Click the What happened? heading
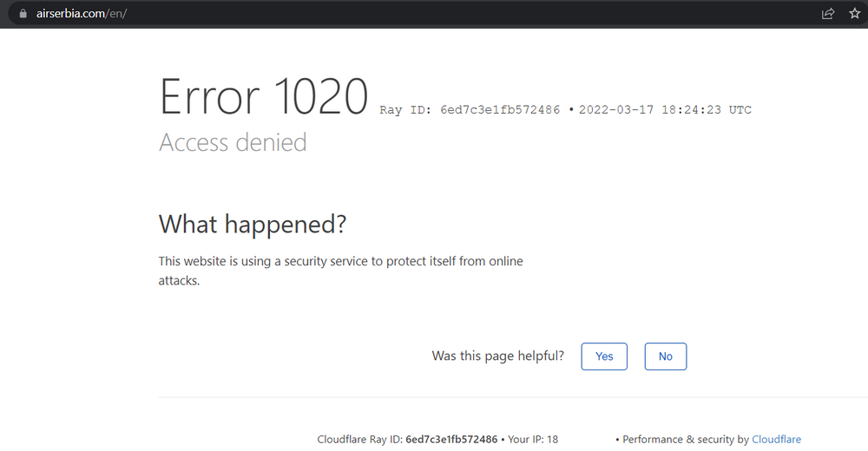 pyautogui.click(x=253, y=224)
